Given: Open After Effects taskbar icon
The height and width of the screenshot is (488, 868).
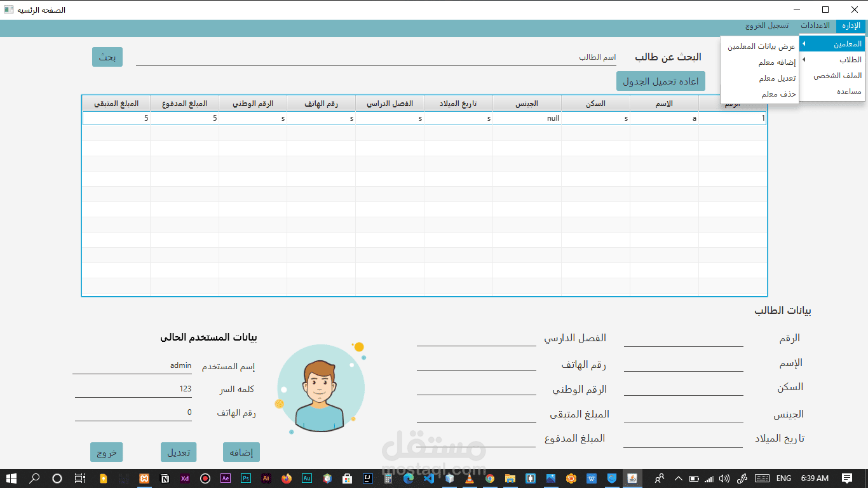Looking at the screenshot, I should 226,478.
